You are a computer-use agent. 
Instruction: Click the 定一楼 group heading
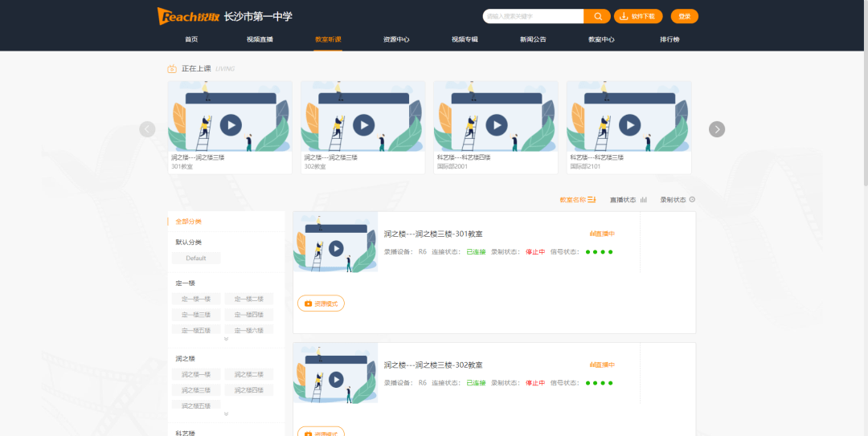(186, 283)
